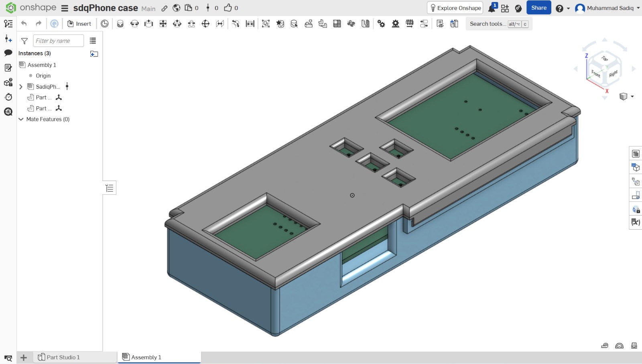The height and width of the screenshot is (364, 642).
Task: Click the Insert parts and assemblies button
Action: pos(79,24)
